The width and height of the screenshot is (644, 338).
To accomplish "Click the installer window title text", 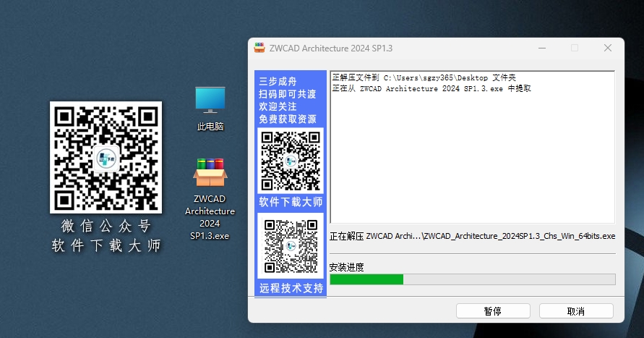I will (x=330, y=48).
